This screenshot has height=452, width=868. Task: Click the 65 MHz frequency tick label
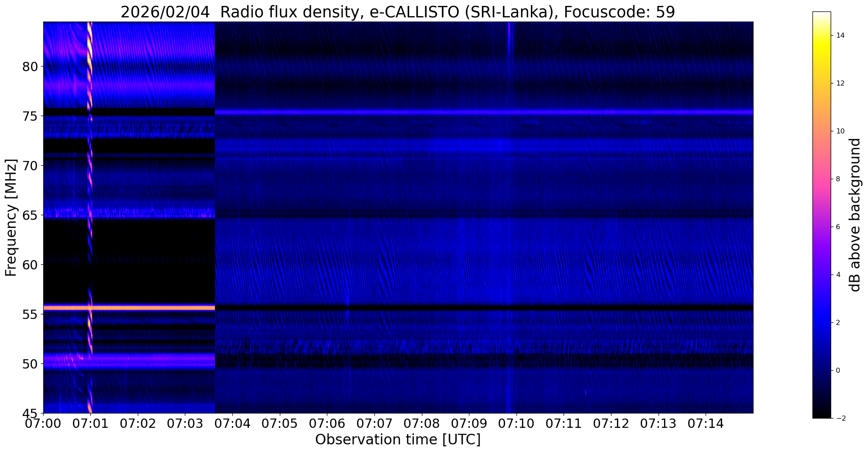coord(31,215)
